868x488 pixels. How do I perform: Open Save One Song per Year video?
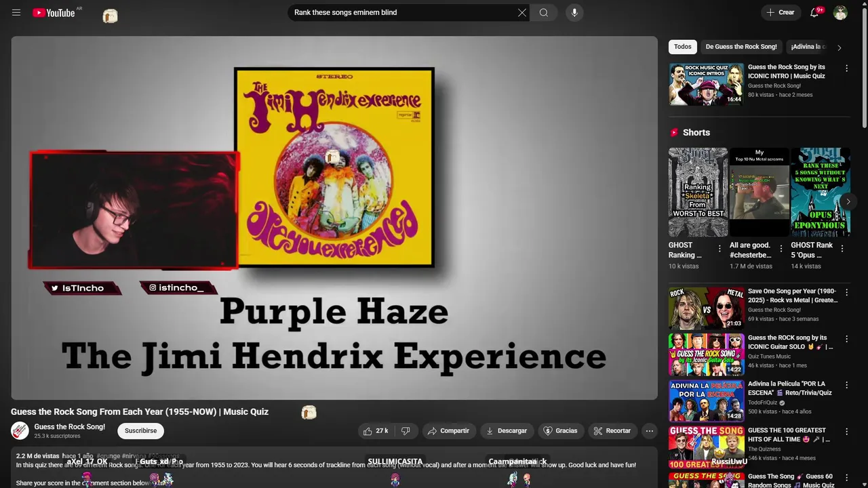[x=793, y=296]
